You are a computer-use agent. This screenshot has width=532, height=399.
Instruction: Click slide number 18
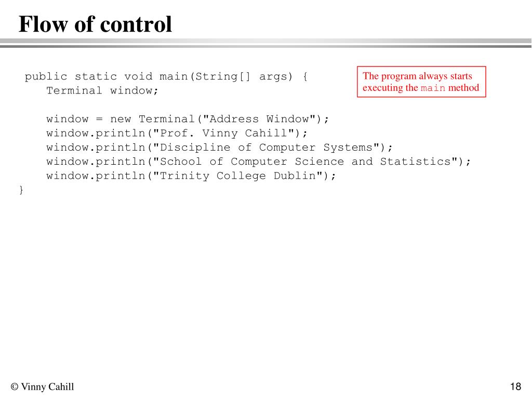pyautogui.click(x=515, y=387)
